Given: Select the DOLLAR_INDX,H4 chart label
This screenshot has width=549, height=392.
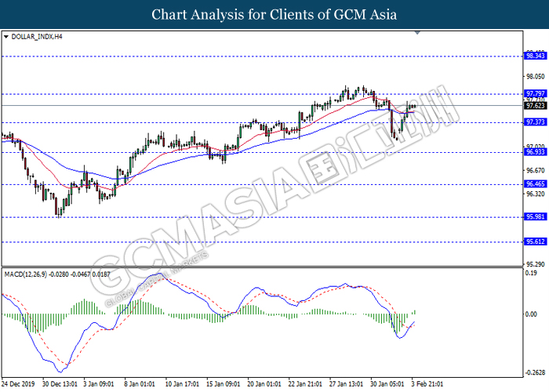Looking at the screenshot, I should point(37,37).
